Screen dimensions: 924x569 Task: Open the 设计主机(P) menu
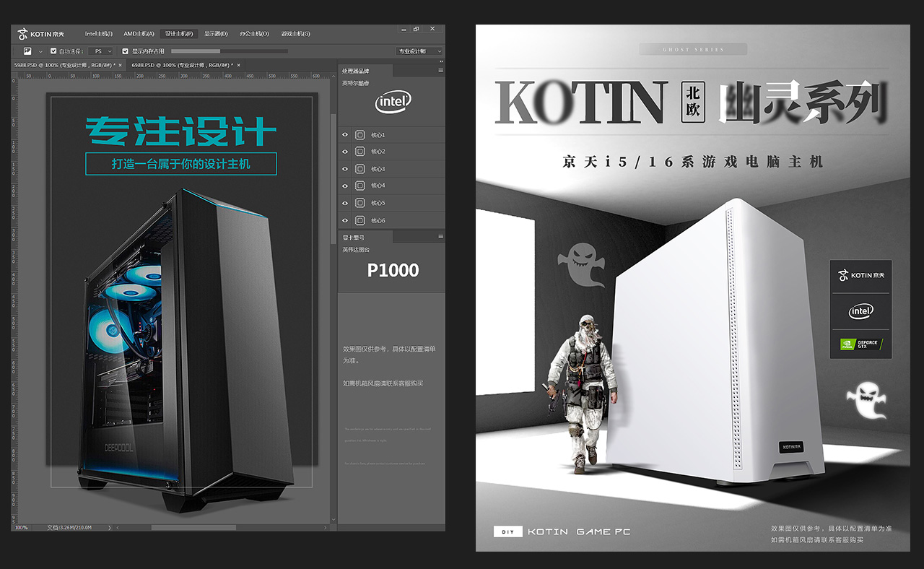pyautogui.click(x=178, y=34)
